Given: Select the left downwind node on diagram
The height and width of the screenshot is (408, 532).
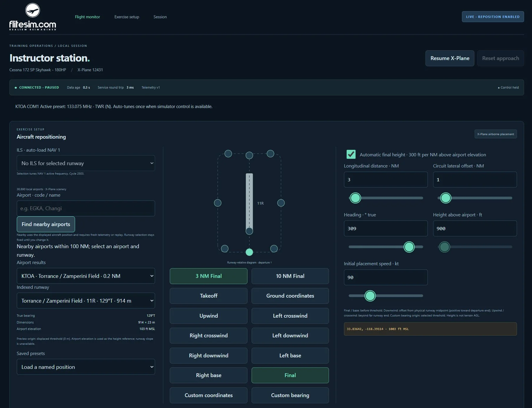Looking at the screenshot, I should coord(218,203).
